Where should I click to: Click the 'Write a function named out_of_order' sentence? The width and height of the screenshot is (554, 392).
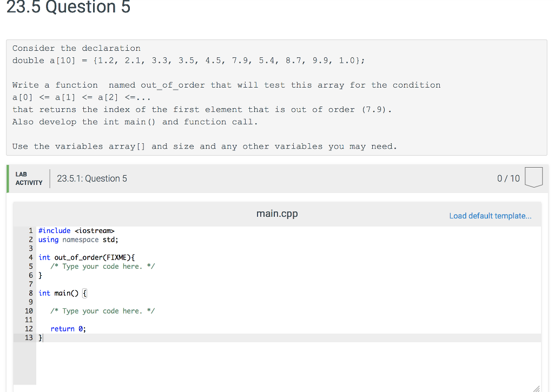226,85
